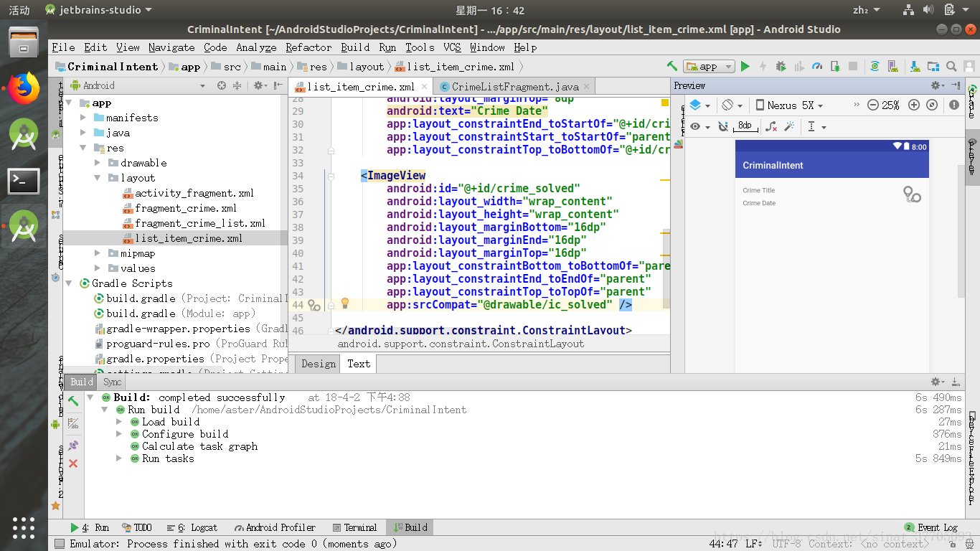Select the handcuffs image in the preview
Screen dimensions: 980x551
[912, 194]
